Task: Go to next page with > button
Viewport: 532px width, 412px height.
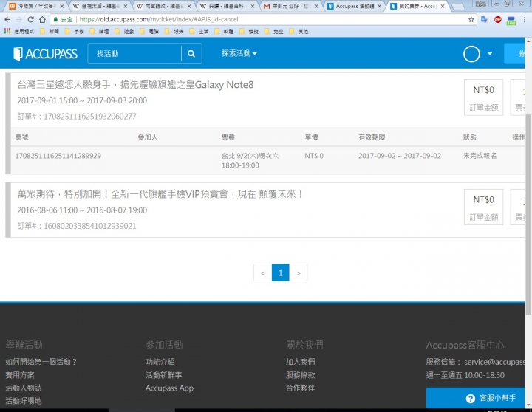Action: tap(298, 272)
